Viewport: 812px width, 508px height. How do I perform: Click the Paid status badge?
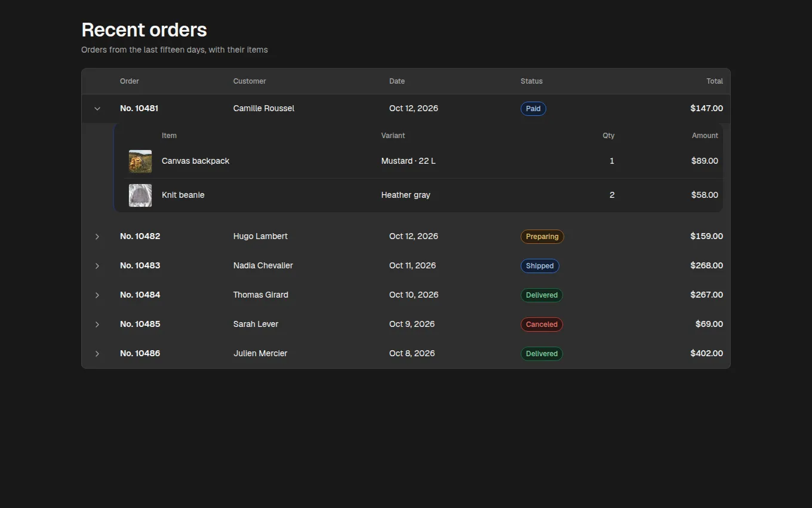[x=533, y=109]
